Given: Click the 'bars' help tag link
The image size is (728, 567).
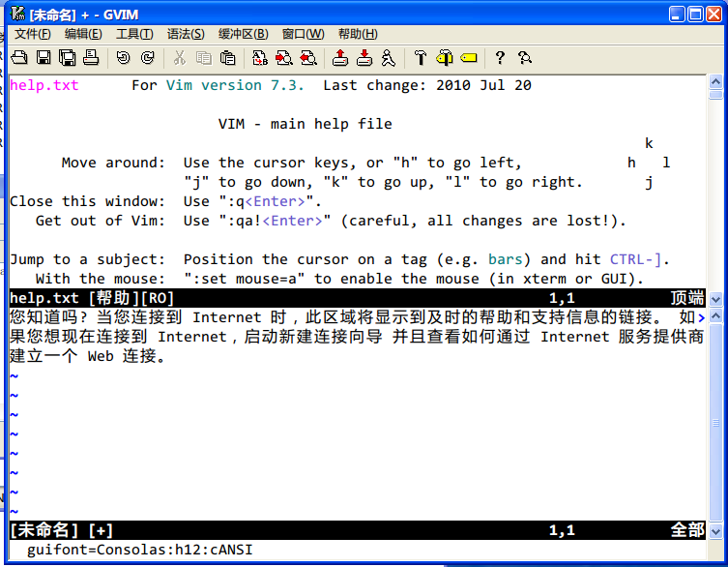Looking at the screenshot, I should pos(505,259).
